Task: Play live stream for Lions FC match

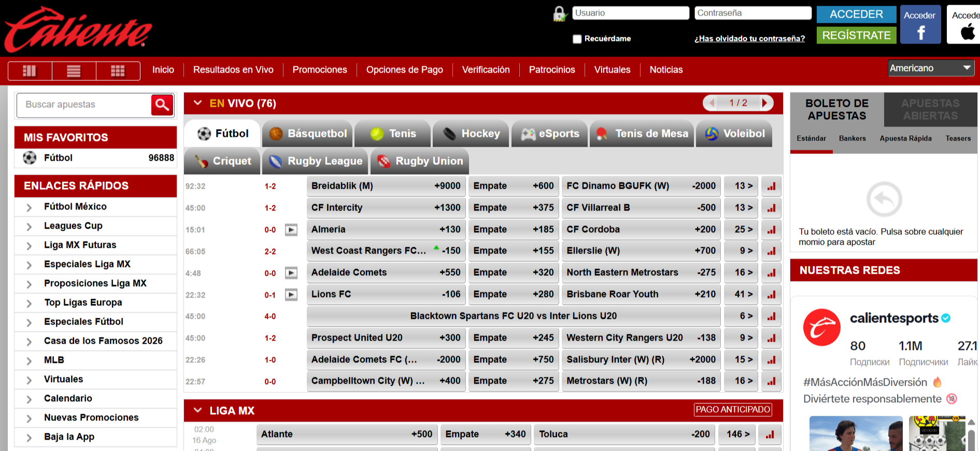Action: point(291,295)
